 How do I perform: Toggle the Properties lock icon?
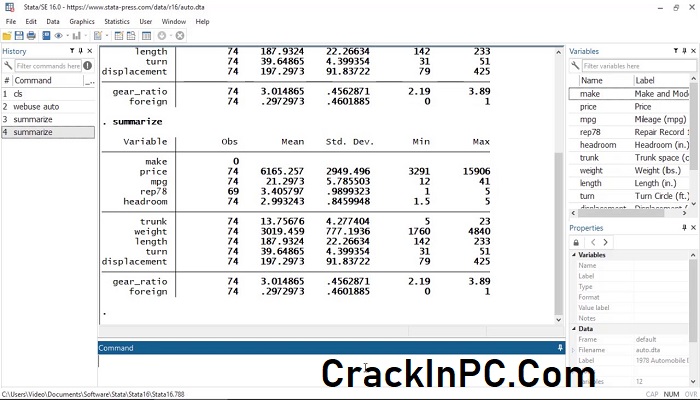click(x=576, y=242)
